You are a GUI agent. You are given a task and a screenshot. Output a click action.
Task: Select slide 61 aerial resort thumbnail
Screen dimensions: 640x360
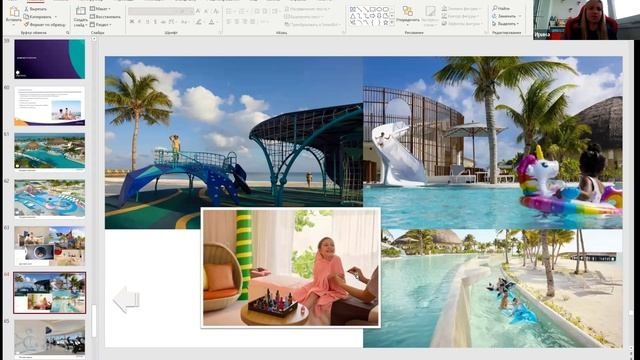coord(50,151)
